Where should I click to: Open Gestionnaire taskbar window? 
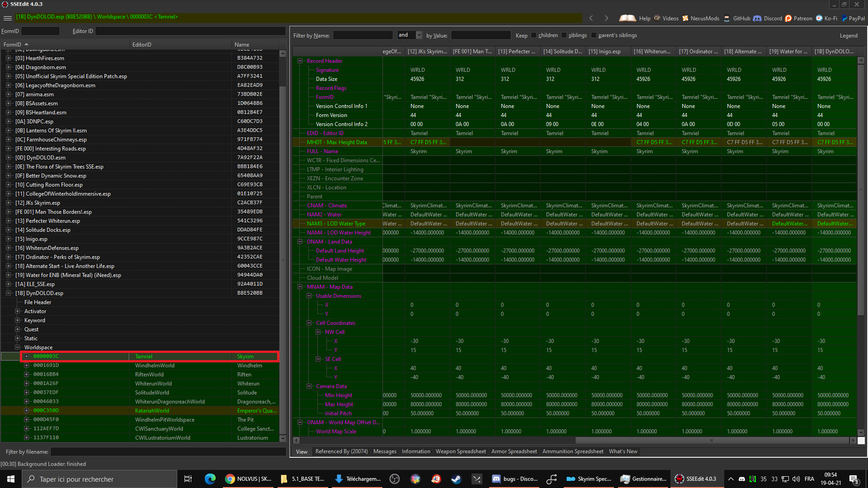click(x=643, y=479)
